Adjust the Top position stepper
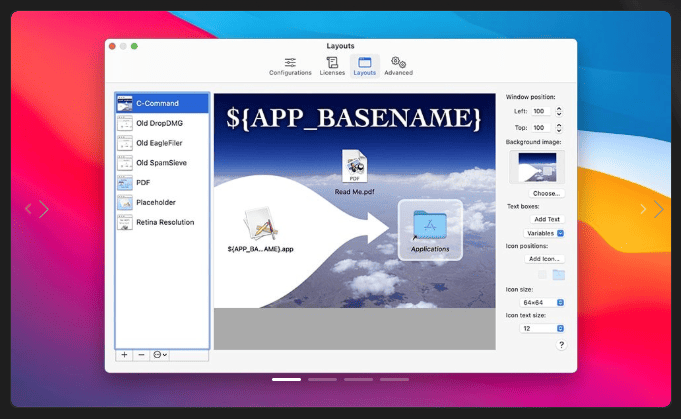681x419 pixels. [x=559, y=128]
